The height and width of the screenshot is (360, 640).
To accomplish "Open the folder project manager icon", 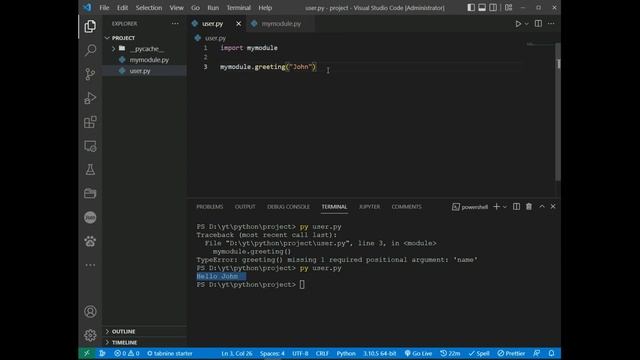I will coord(90,193).
